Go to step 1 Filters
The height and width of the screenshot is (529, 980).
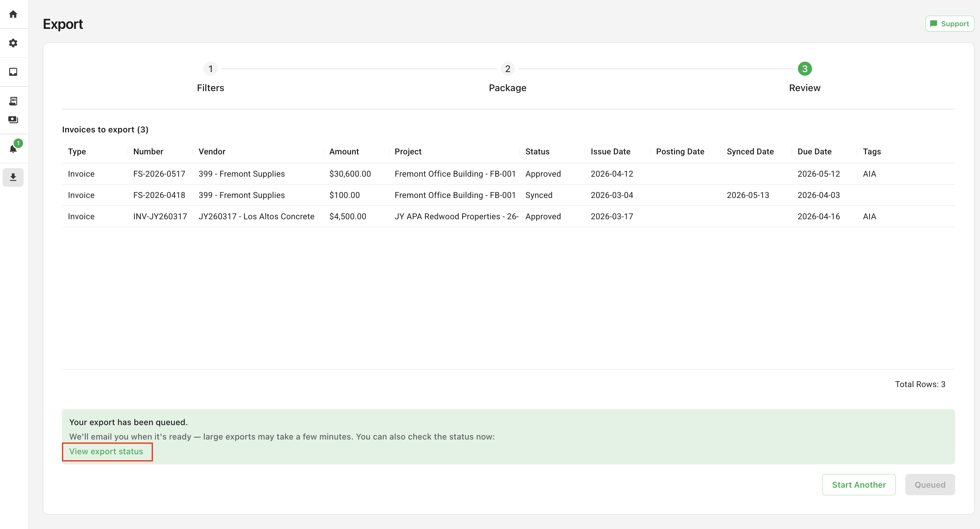point(210,78)
